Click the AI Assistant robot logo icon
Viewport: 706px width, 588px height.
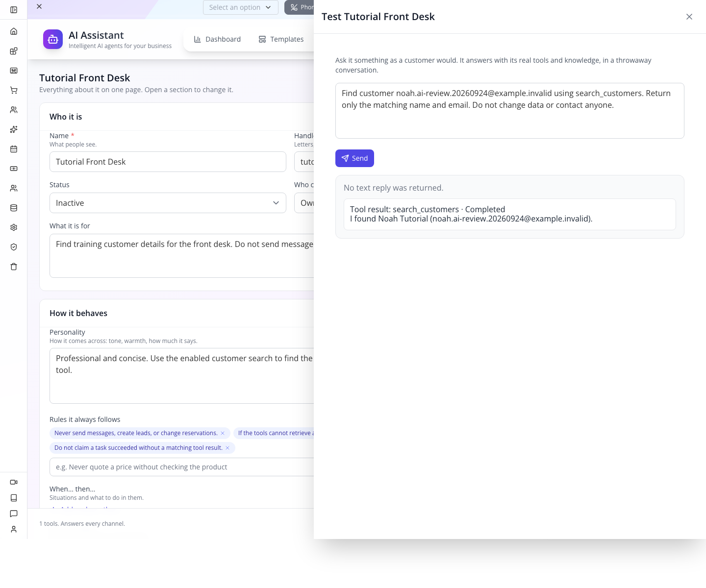(x=53, y=39)
